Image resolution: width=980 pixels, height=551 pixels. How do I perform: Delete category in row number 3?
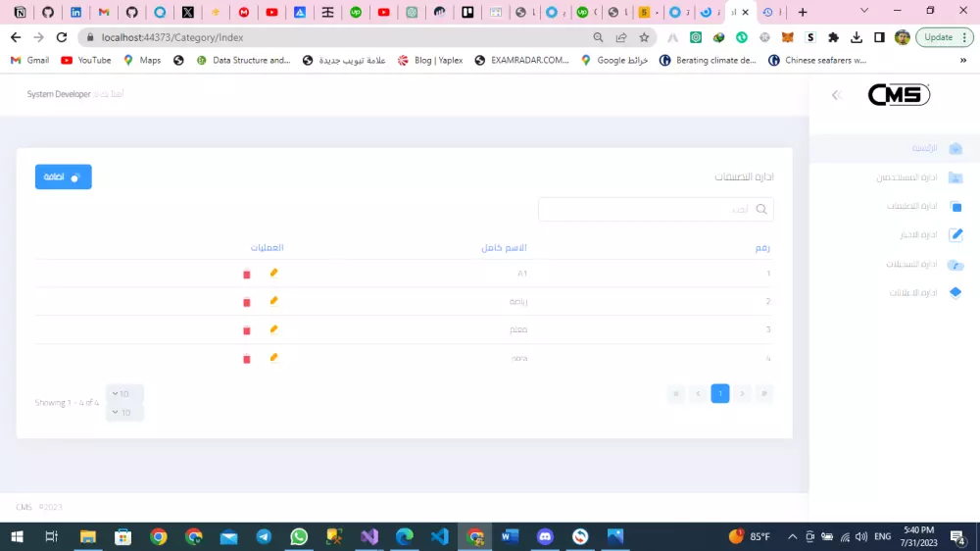(247, 330)
